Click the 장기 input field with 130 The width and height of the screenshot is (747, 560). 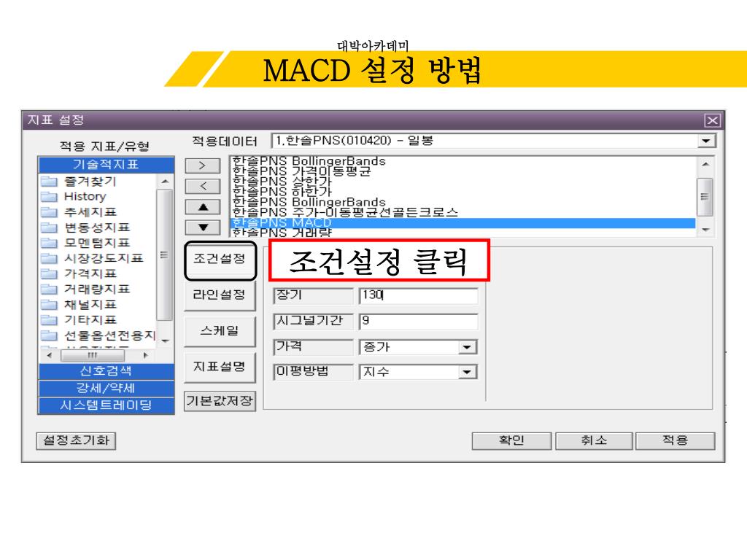(418, 295)
